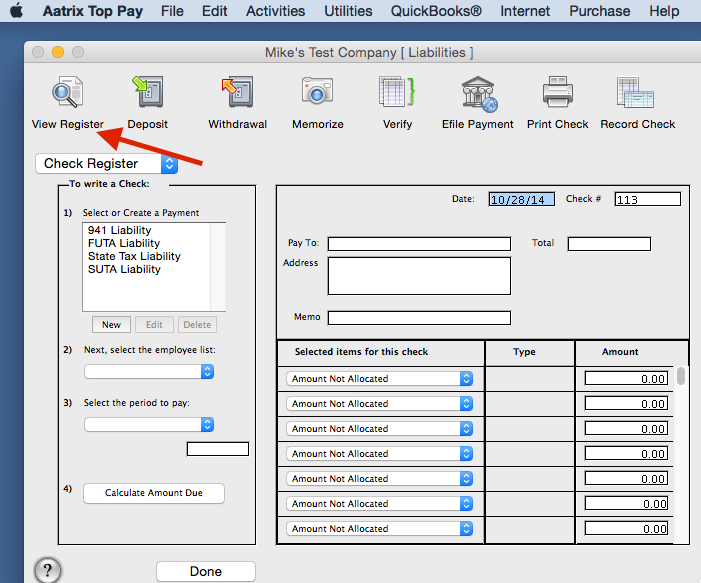The width and height of the screenshot is (701, 583).
Task: Click the Record Check icon
Action: 635,93
